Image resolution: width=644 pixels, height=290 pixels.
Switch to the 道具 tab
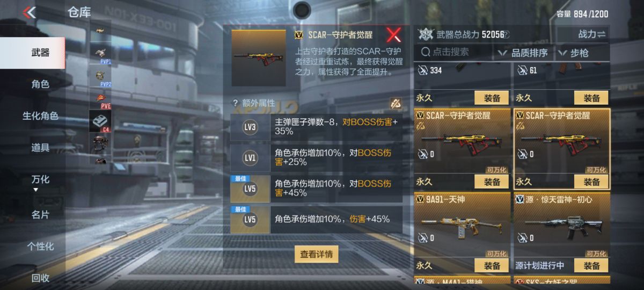(40, 147)
